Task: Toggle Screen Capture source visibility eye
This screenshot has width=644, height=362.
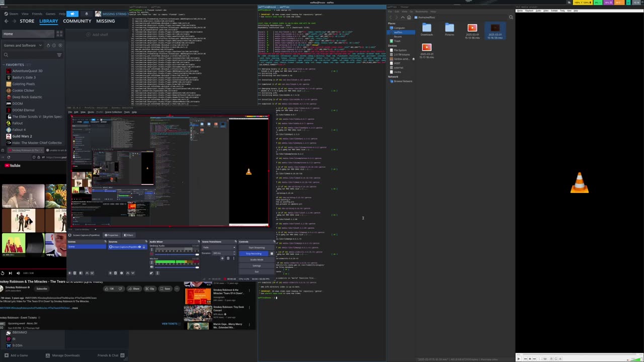Action: point(139,247)
